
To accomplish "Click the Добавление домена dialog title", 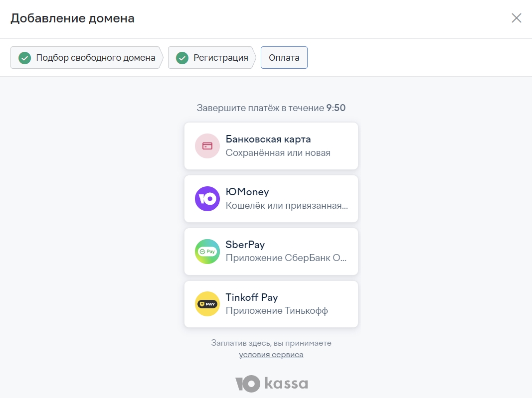I will (x=73, y=18).
